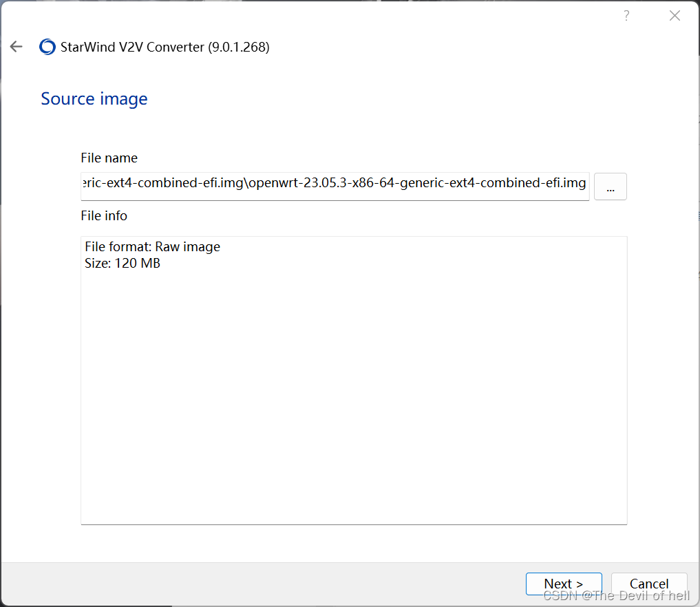
Task: Select the 'File format: Raw image' text
Action: (153, 247)
